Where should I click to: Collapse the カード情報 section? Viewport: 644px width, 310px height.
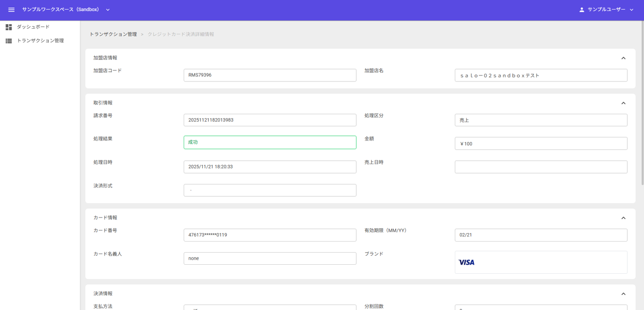624,217
